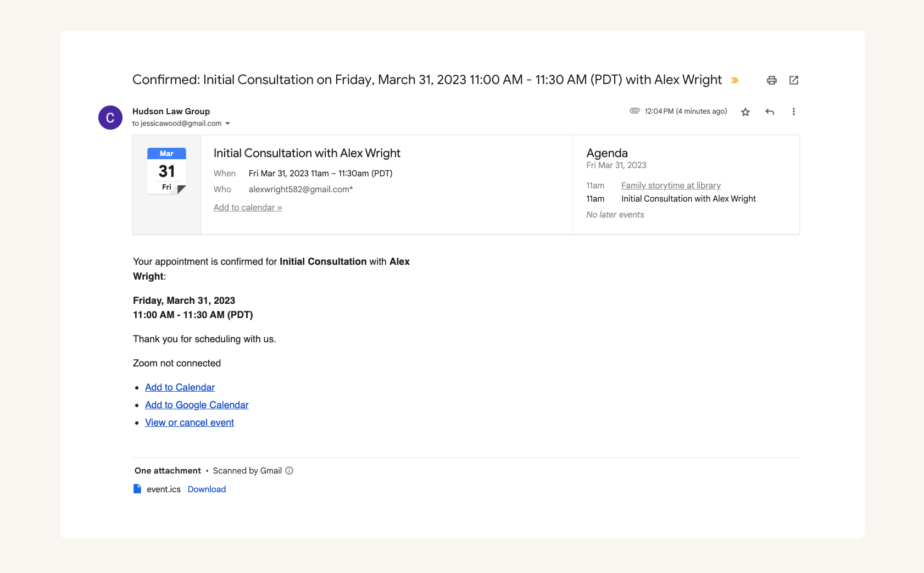Print the email

click(772, 80)
